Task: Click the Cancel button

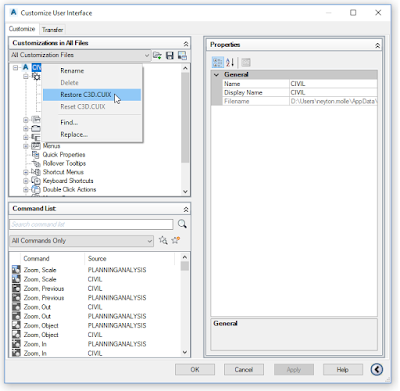Action: coord(244,369)
